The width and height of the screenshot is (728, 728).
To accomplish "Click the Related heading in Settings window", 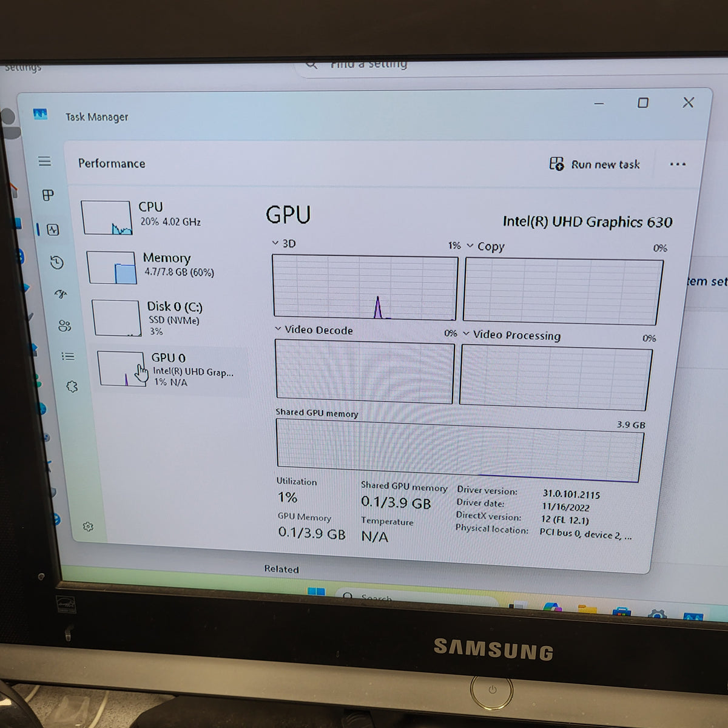I will (281, 569).
